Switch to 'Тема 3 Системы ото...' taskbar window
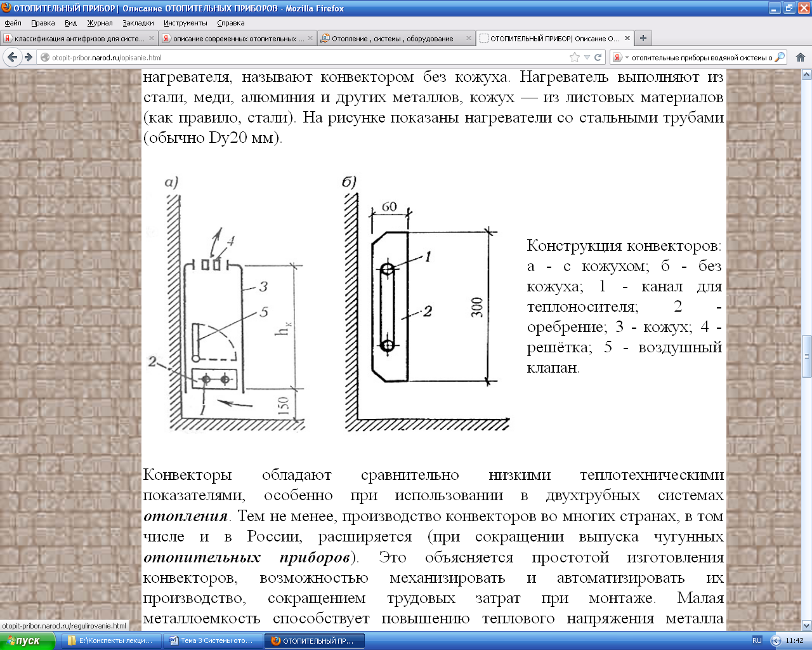812x650 pixels. [x=213, y=640]
